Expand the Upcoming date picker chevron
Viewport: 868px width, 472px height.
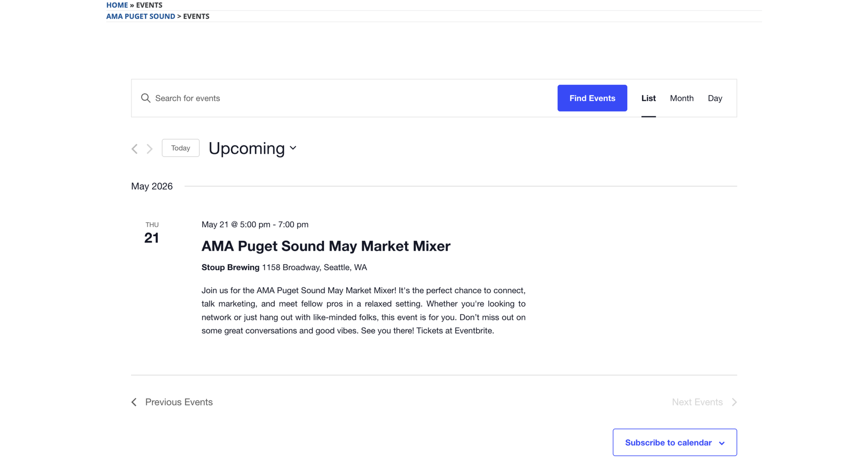293,148
